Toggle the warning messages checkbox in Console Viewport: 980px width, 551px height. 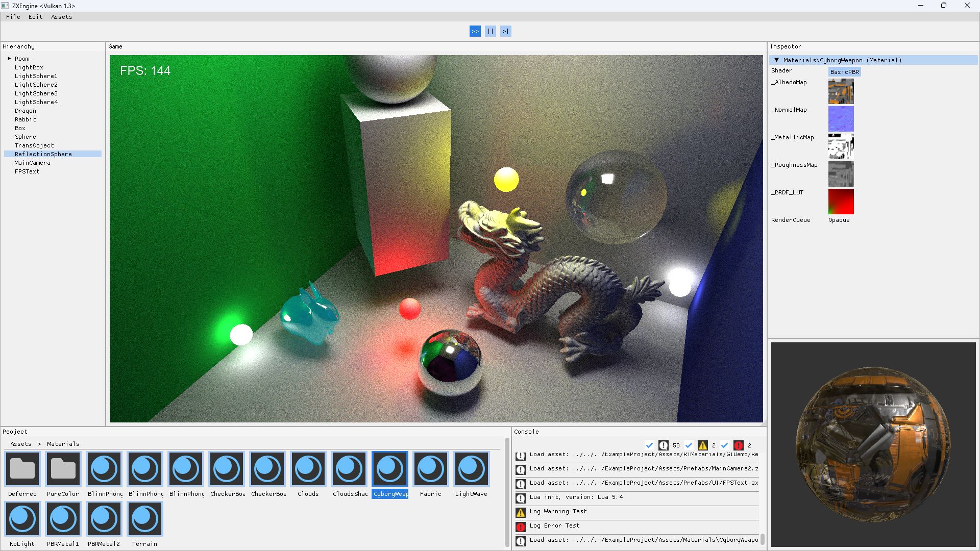(689, 445)
